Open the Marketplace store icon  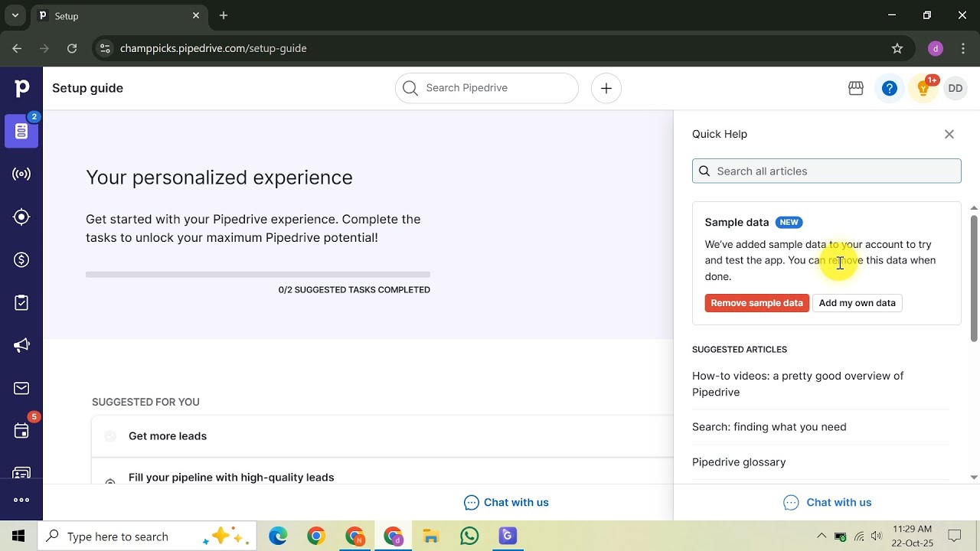coord(856,88)
